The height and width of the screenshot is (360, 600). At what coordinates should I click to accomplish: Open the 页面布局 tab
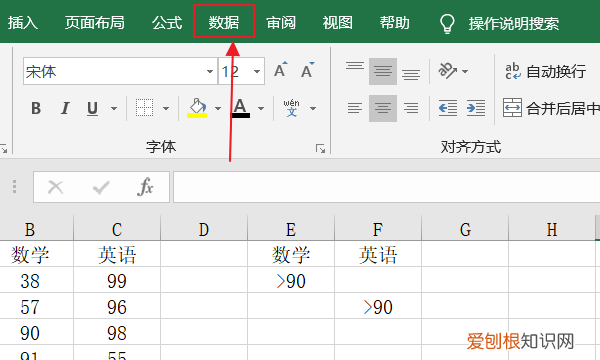coord(95,23)
